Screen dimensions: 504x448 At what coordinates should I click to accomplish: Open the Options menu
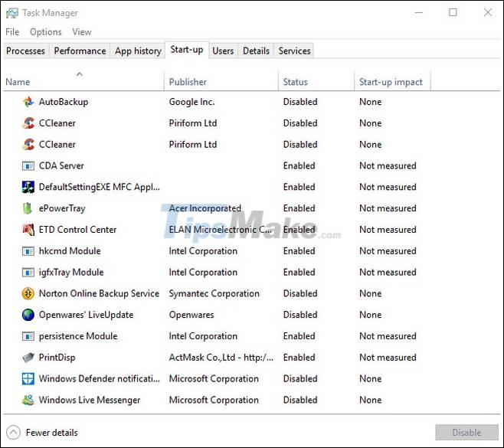[46, 32]
